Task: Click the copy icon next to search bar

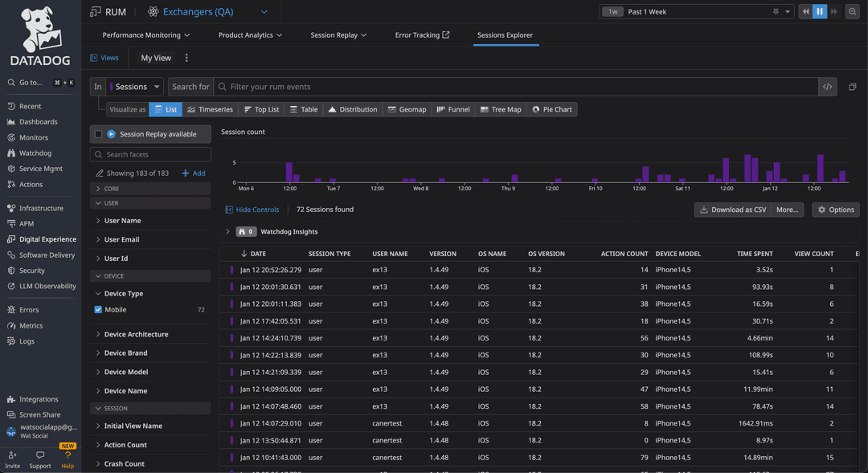Action: point(853,87)
